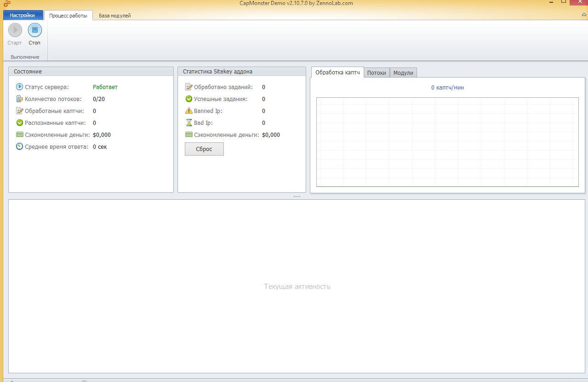Click the Количество потоков icon
This screenshot has width=588, height=382.
[20, 99]
